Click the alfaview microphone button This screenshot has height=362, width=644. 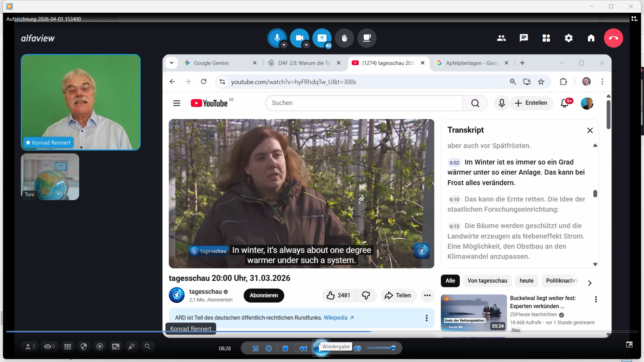tap(277, 38)
